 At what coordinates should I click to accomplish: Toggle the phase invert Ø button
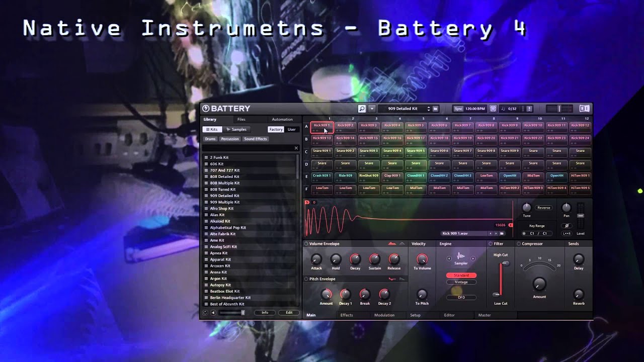point(567,226)
